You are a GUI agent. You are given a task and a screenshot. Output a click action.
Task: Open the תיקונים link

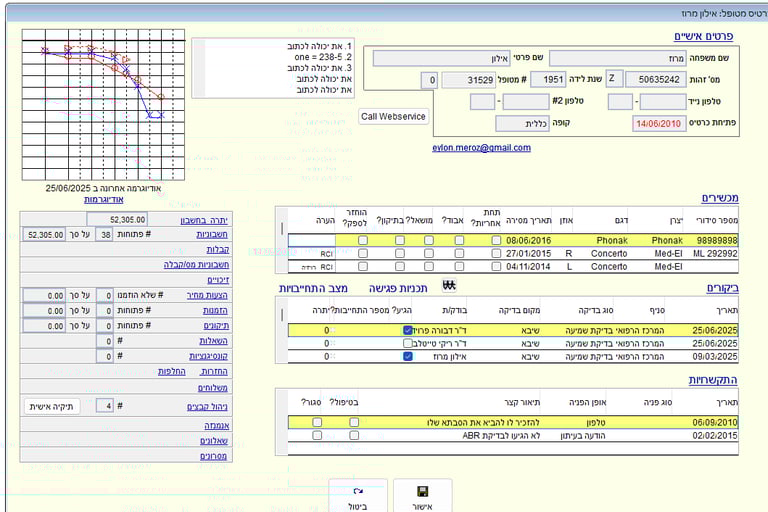coord(216,326)
